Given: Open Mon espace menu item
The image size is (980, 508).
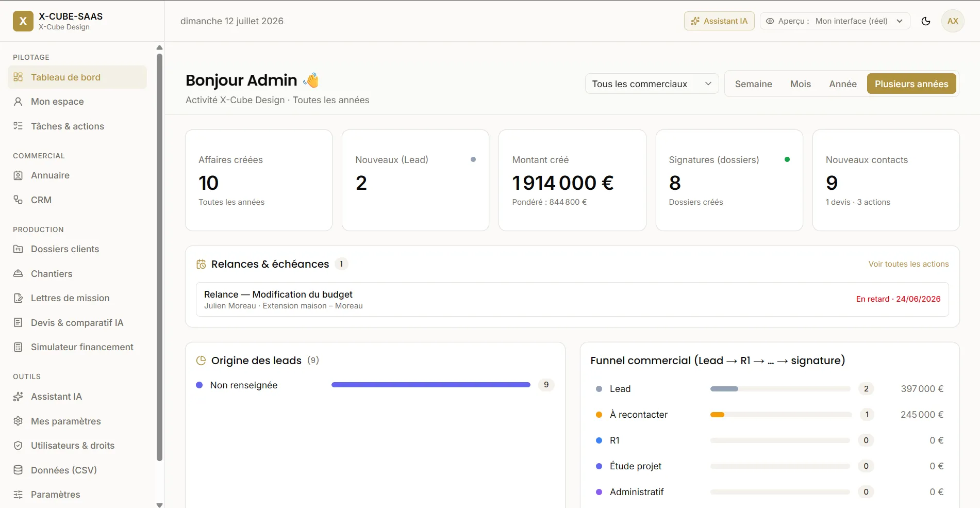Looking at the screenshot, I should (x=77, y=102).
